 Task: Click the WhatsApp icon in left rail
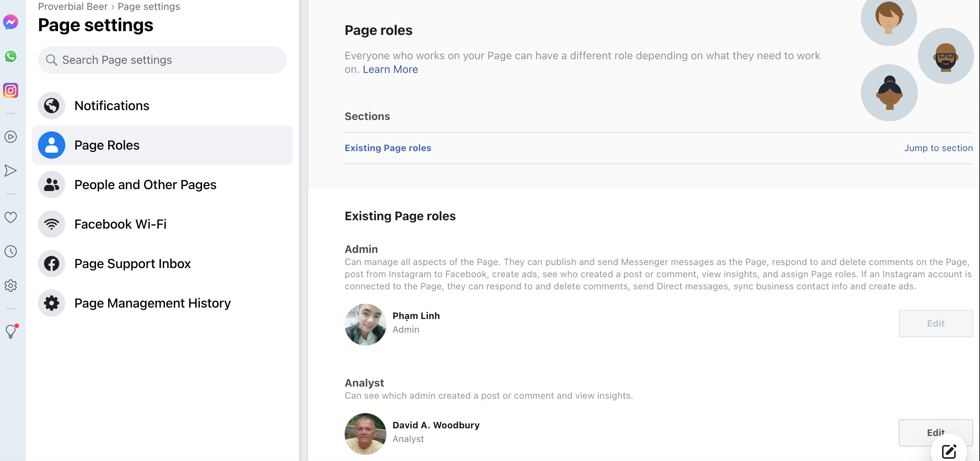(11, 56)
